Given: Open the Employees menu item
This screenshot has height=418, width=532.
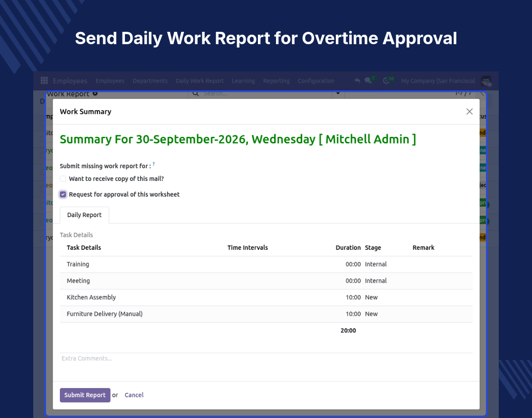Looking at the screenshot, I should [110, 81].
